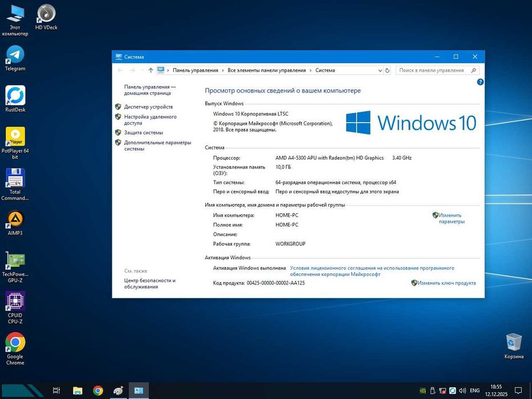Open 'Настройка удаленного доступа'
The width and height of the screenshot is (532, 399).
click(x=151, y=120)
